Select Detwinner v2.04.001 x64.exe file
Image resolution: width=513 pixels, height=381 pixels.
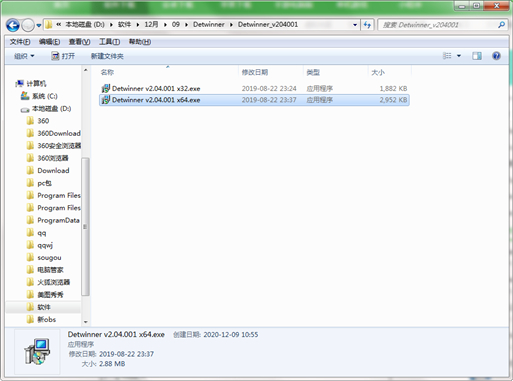coord(254,100)
